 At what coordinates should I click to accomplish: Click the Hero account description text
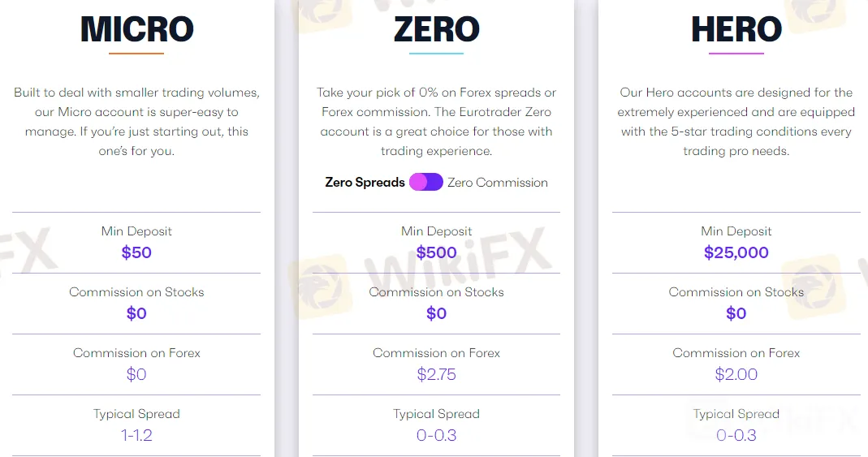click(736, 122)
